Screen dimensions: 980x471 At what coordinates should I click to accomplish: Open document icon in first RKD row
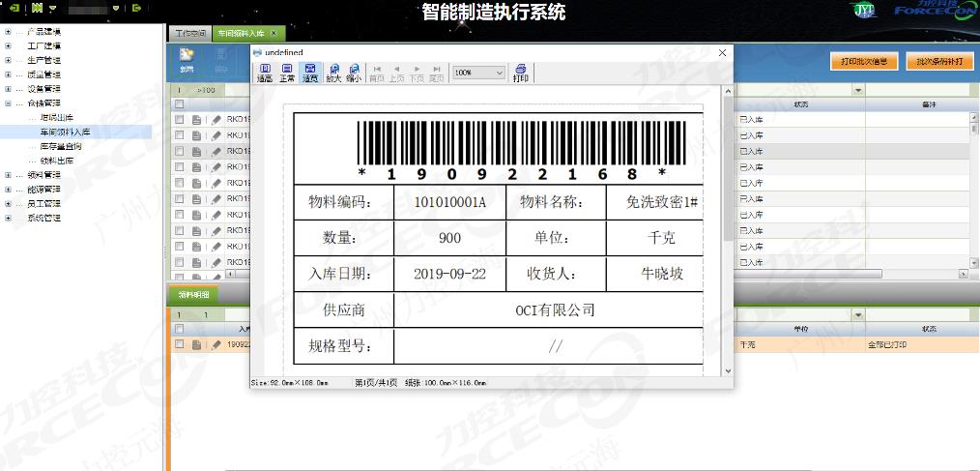[x=196, y=120]
